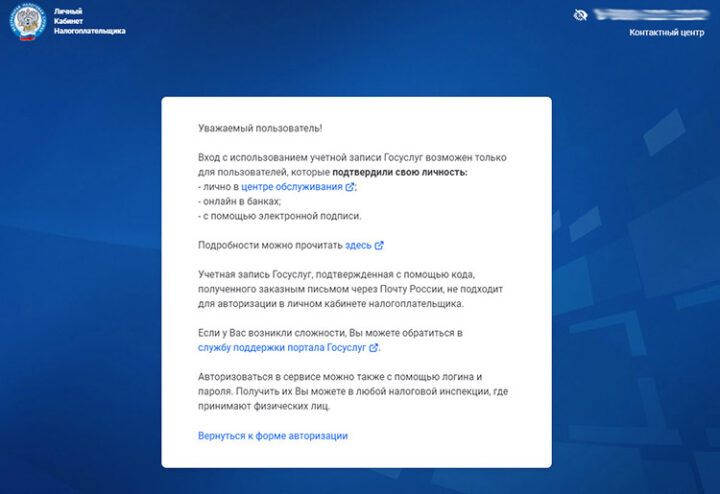Click the paragraph mentioning 'Почту России'
720x494 pixels.
350,288
